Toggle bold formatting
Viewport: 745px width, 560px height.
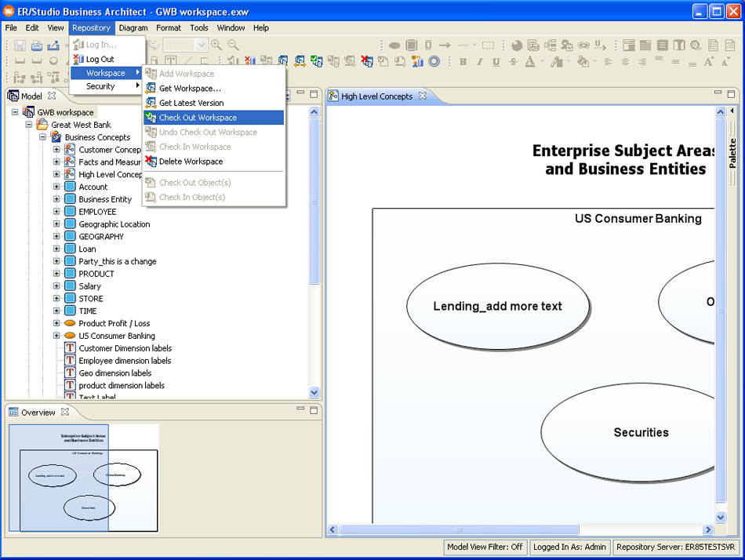(x=463, y=61)
